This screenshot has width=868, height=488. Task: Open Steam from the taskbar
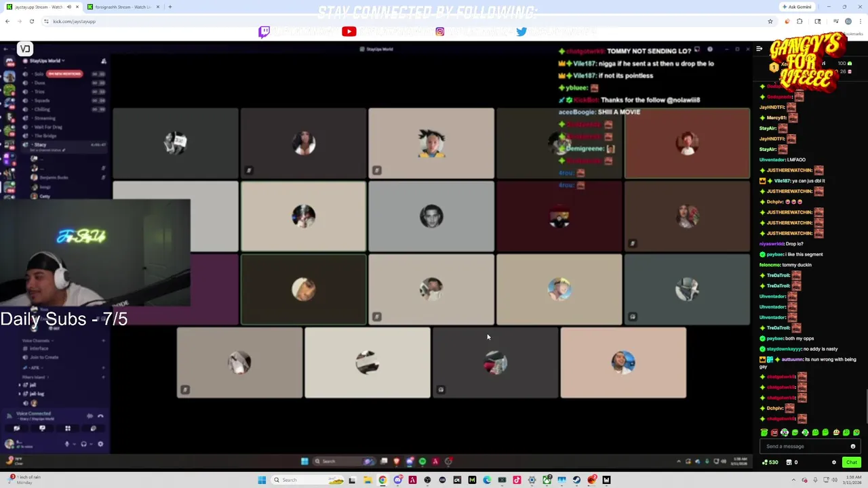tap(576, 480)
